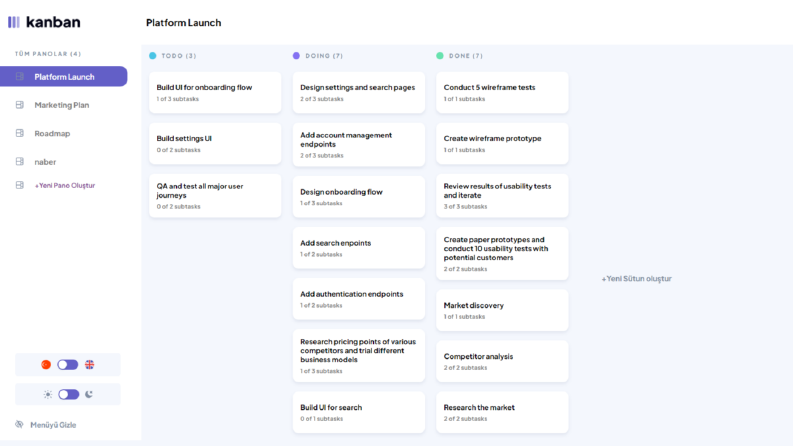Image resolution: width=793 pixels, height=446 pixels.
Task: Open Create paper prototypes card
Action: click(x=502, y=253)
